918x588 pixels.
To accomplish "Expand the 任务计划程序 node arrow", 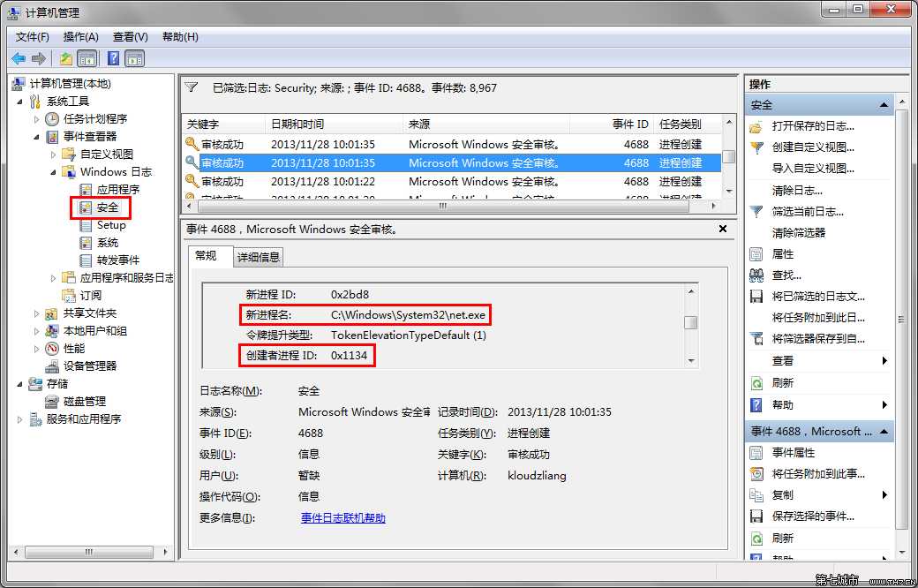I will click(37, 119).
